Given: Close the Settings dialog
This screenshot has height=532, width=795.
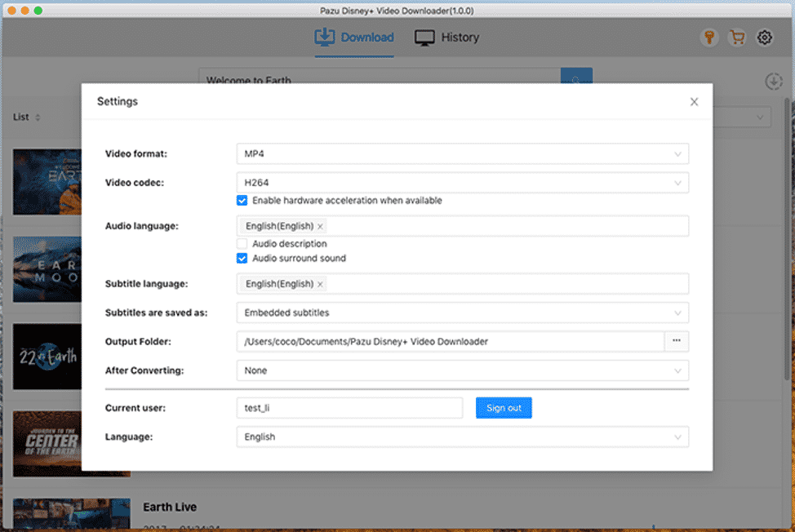Looking at the screenshot, I should click(x=694, y=101).
